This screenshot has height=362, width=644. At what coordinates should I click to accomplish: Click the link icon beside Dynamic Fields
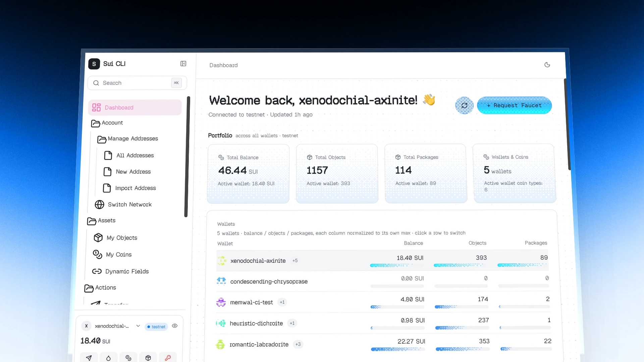coord(97,271)
